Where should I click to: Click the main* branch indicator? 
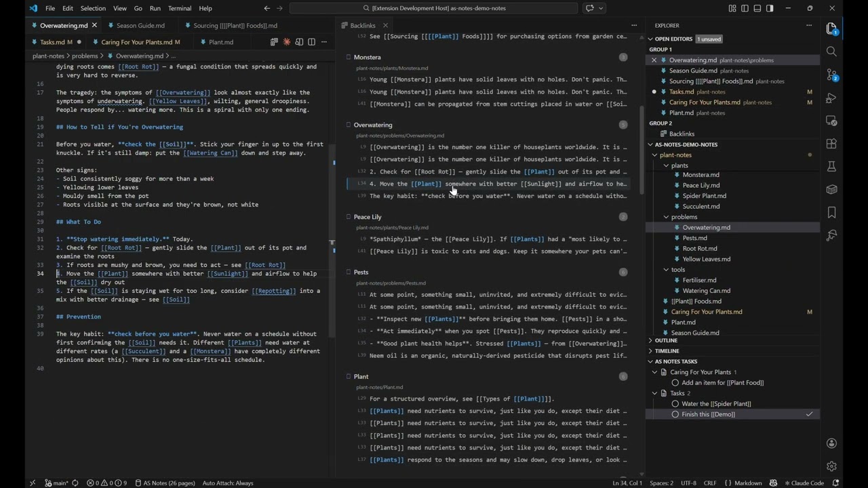click(57, 483)
